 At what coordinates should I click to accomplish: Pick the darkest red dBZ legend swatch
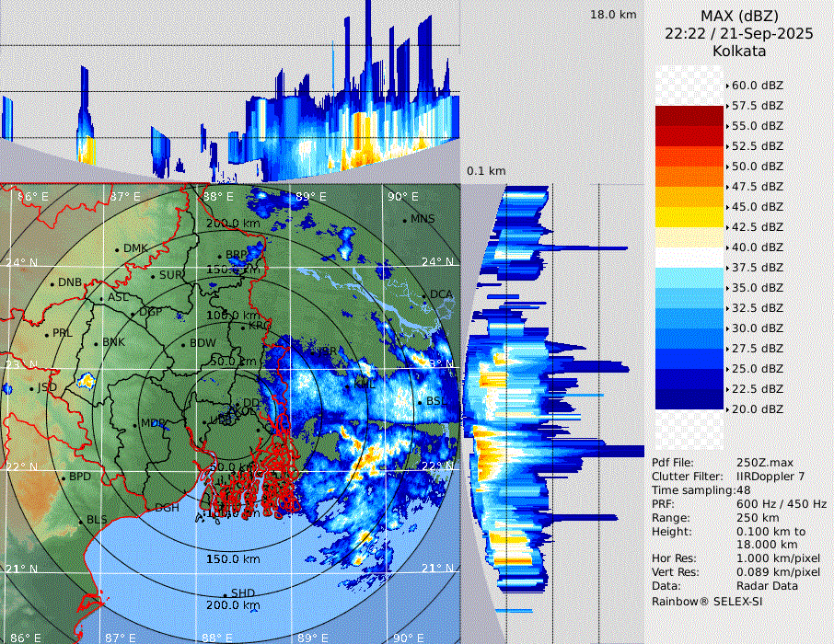(689, 116)
